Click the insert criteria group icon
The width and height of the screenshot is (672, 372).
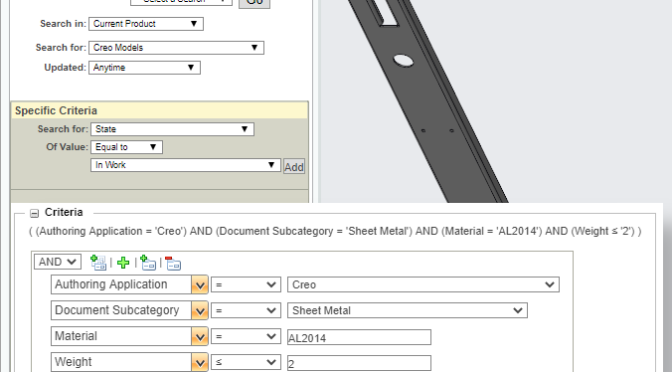[148, 262]
